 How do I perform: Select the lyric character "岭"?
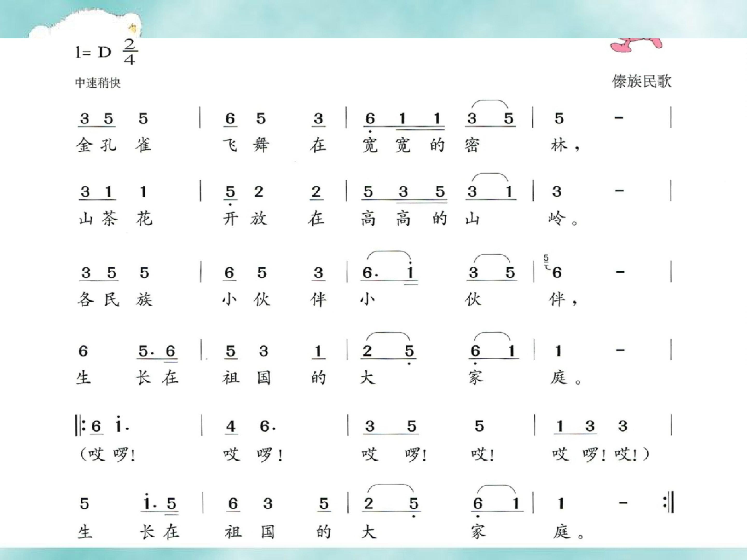point(557,218)
